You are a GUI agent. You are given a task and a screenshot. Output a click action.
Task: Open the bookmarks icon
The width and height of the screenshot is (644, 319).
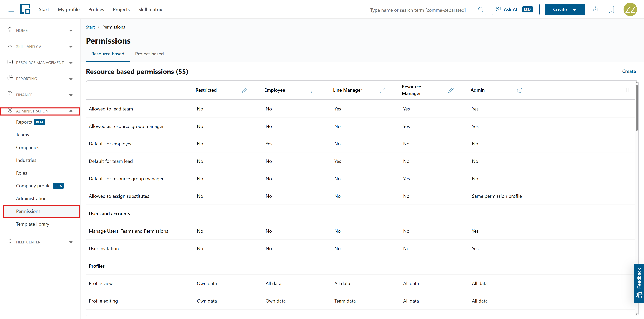tap(611, 10)
